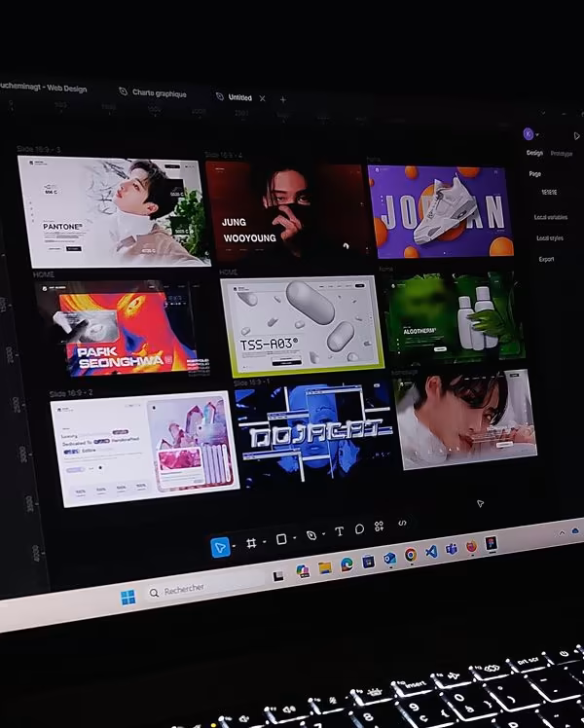This screenshot has width=584, height=728.
Task: Switch to the Charte graphique tab
Action: click(153, 92)
